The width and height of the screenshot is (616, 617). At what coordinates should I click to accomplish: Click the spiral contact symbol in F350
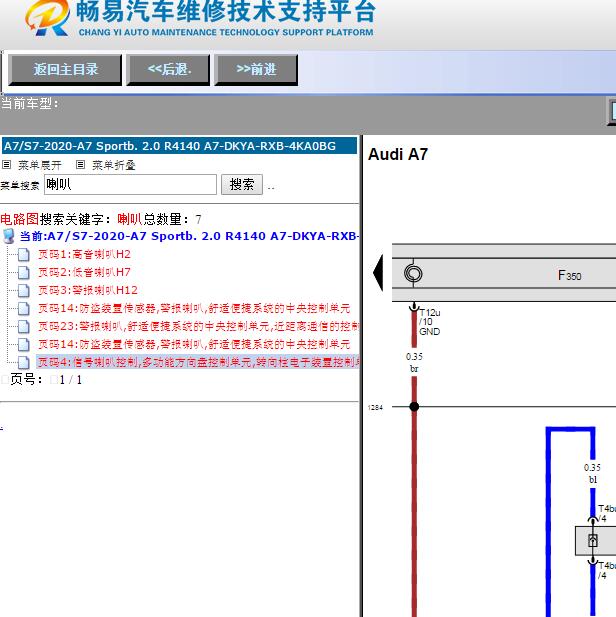(413, 273)
